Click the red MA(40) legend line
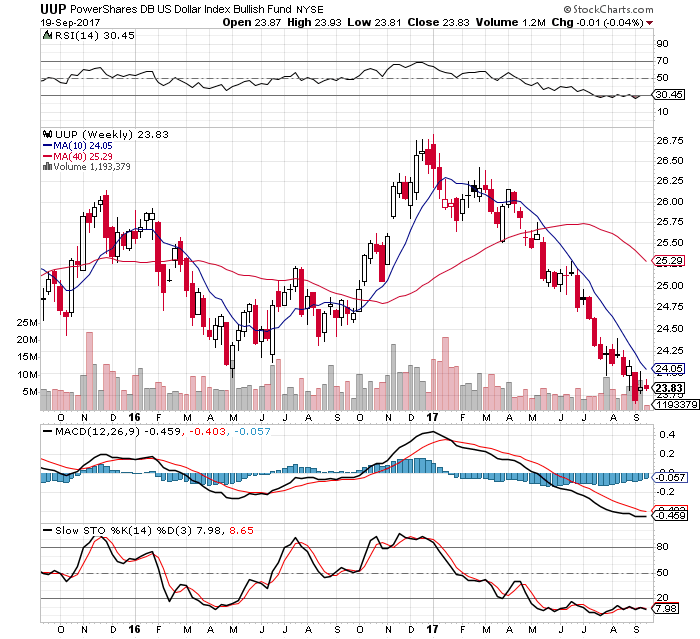Image resolution: width=700 pixels, height=639 pixels. 47,156
